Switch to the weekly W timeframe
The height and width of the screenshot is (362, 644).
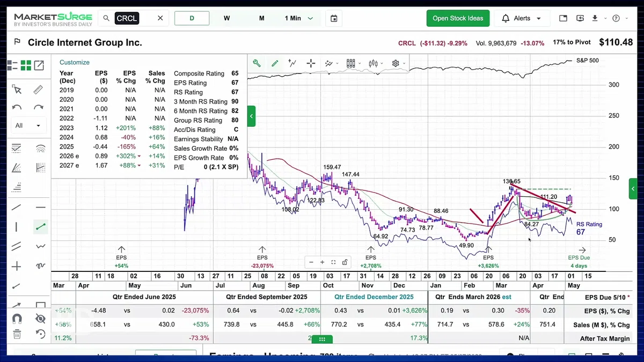[x=226, y=18]
